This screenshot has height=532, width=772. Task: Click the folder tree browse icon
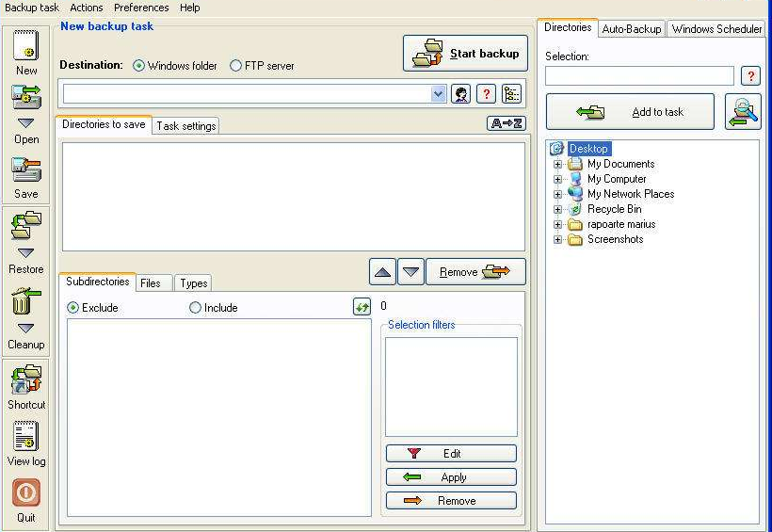[512, 93]
